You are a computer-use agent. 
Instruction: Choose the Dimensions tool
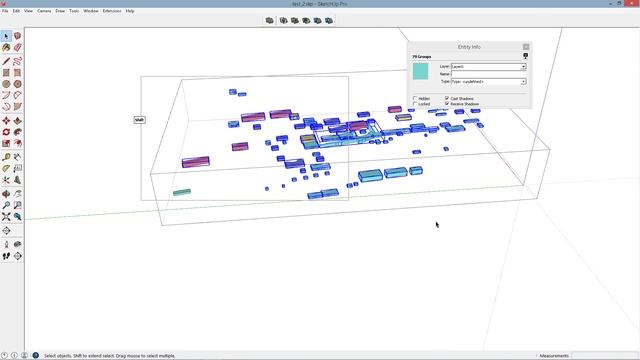click(x=18, y=157)
